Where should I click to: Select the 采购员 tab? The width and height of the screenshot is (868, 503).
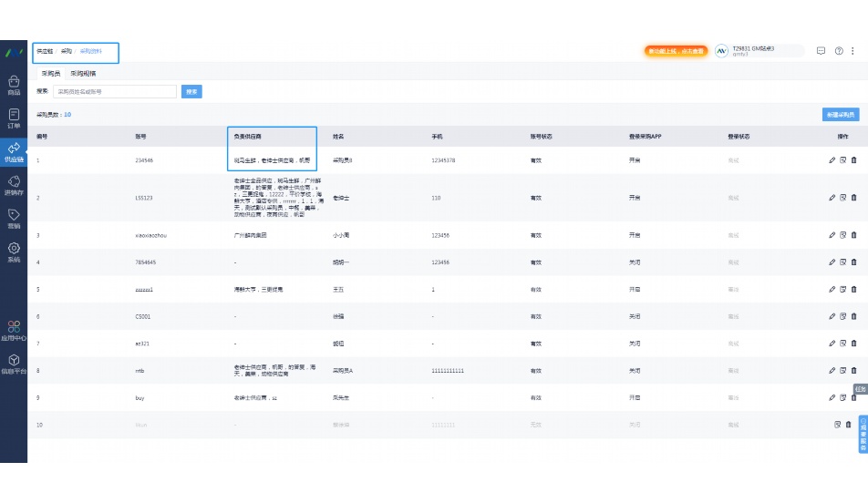(x=51, y=73)
